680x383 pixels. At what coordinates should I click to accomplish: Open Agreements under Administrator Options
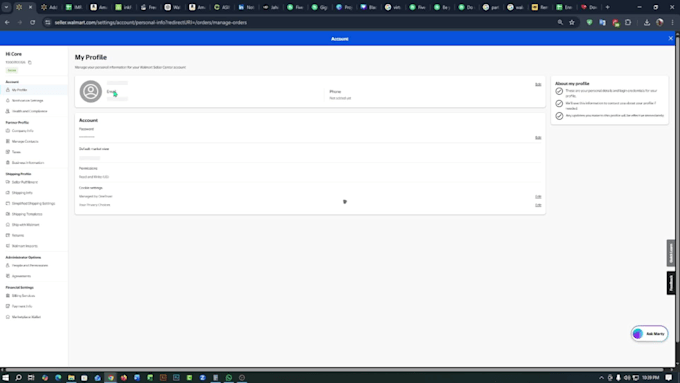click(x=21, y=276)
